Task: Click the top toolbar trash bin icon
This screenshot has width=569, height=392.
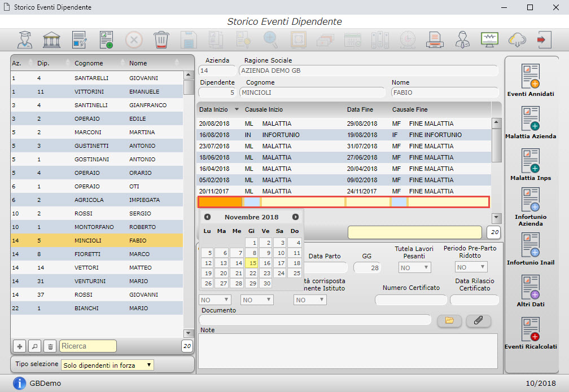Action: (161, 40)
